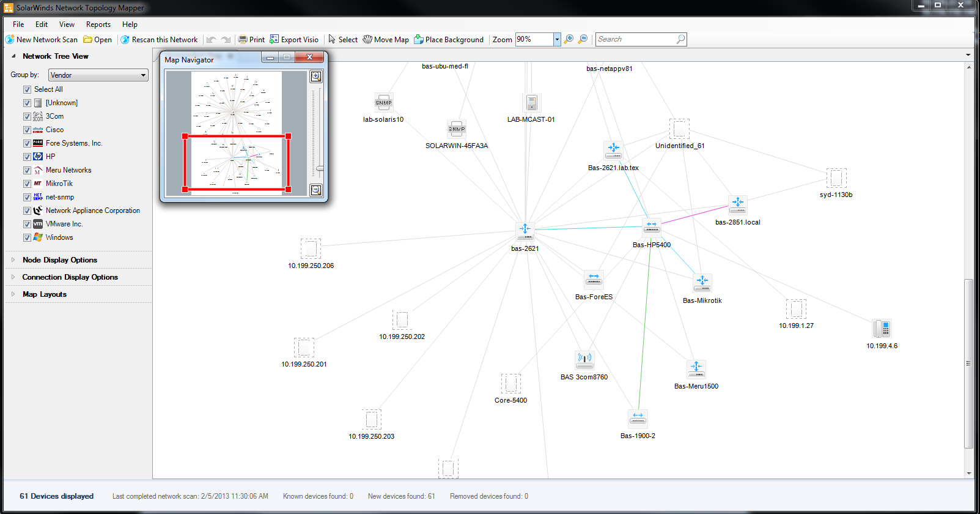Uncheck the MikroTik vendor checkbox
The image size is (980, 514).
click(x=27, y=184)
